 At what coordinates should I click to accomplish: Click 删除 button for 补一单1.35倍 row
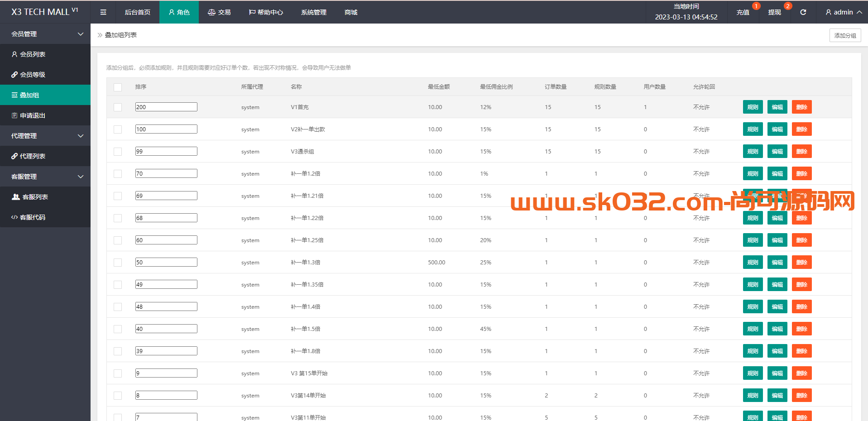tap(801, 285)
